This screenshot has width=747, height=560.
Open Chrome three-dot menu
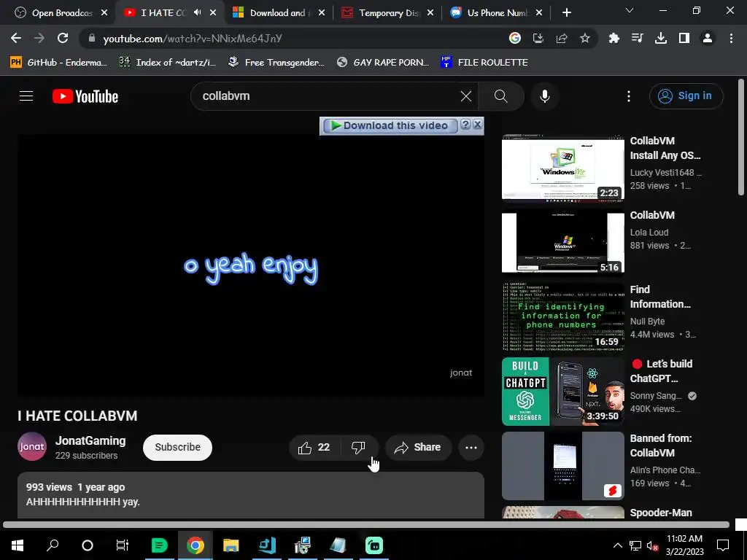pyautogui.click(x=731, y=38)
